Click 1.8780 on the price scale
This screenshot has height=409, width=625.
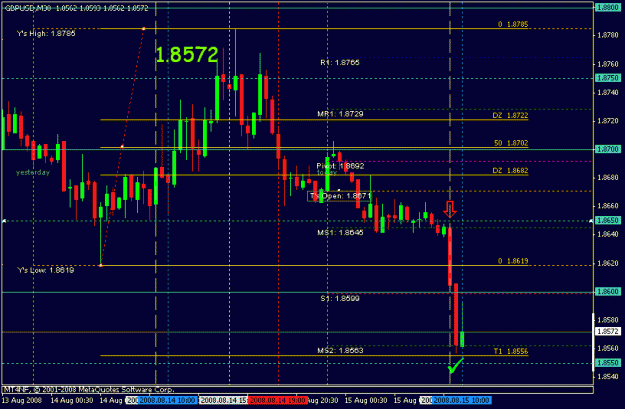tap(608, 35)
